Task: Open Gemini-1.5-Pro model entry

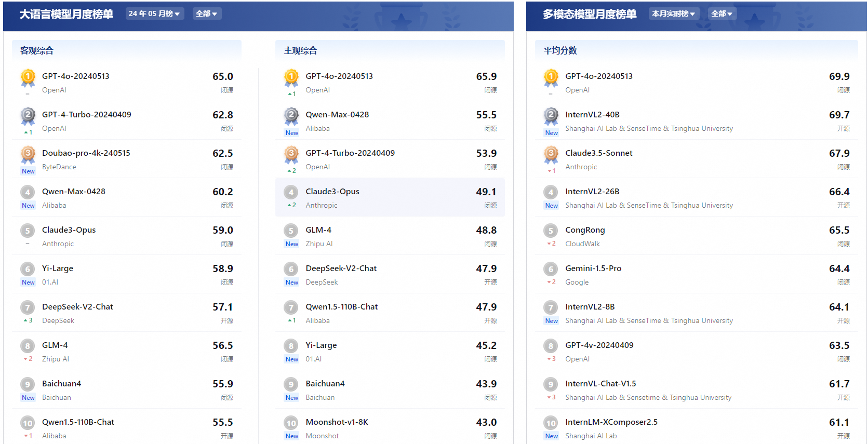Action: (593, 268)
